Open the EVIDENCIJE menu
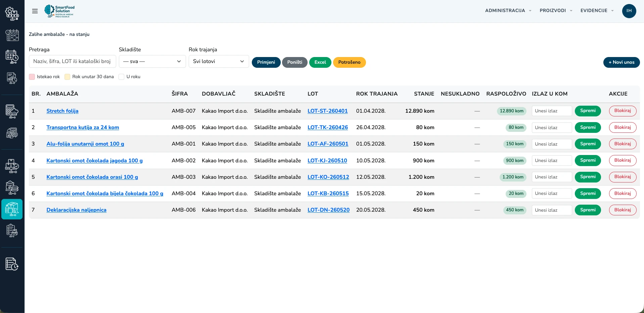The height and width of the screenshot is (313, 644). pyautogui.click(x=597, y=11)
